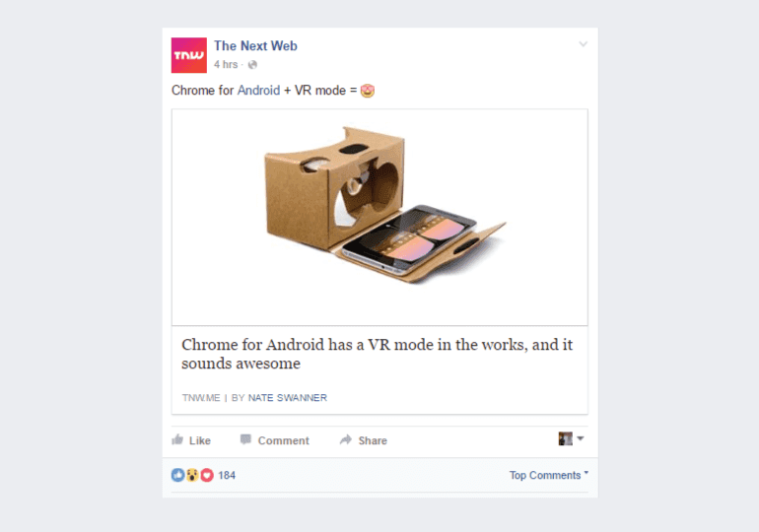The height and width of the screenshot is (532, 759).
Task: Click the heart-eyes emoji in post text
Action: [x=368, y=91]
